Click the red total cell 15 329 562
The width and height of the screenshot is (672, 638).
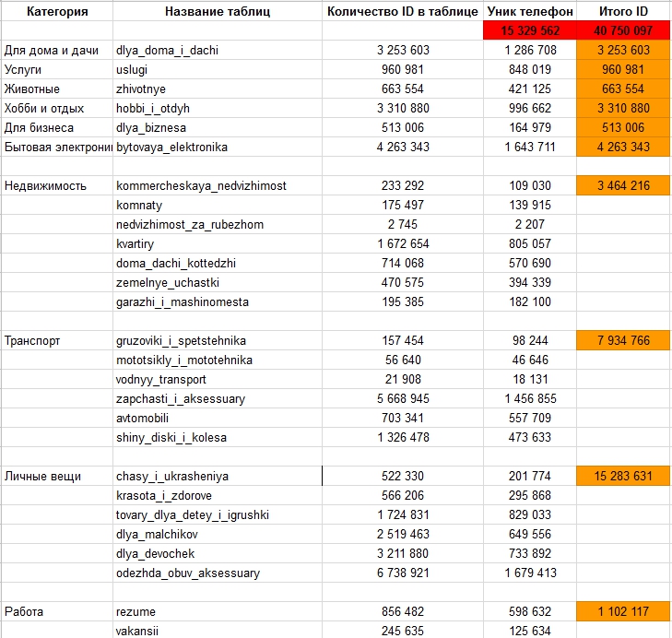pyautogui.click(x=530, y=30)
